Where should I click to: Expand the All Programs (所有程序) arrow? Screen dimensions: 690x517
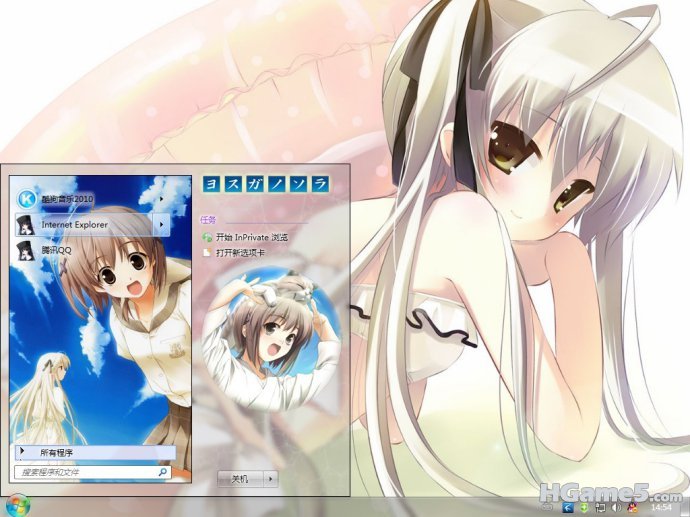22,451
